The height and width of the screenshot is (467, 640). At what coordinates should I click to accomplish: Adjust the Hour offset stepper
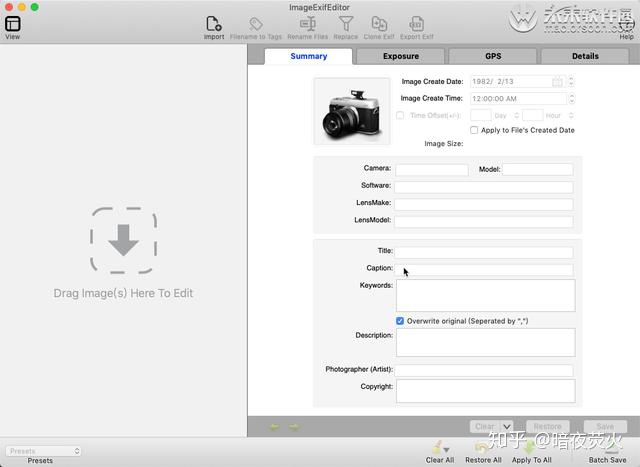tap(571, 116)
